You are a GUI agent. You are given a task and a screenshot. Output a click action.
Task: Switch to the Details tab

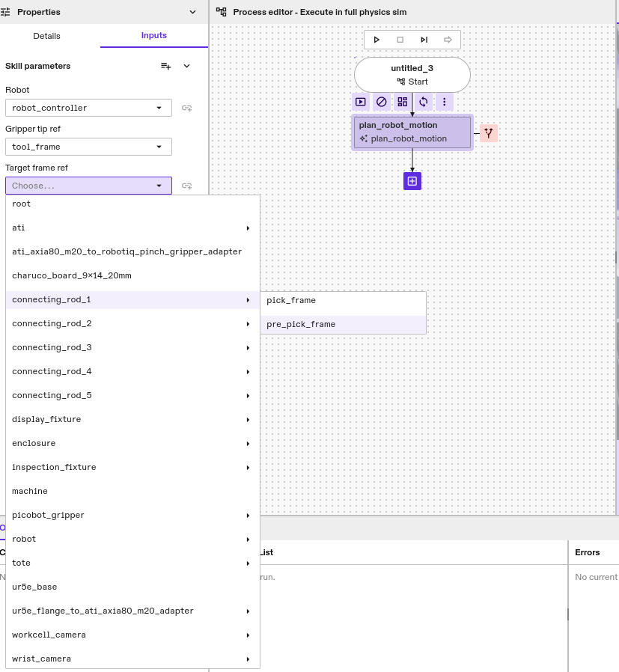pyautogui.click(x=47, y=36)
